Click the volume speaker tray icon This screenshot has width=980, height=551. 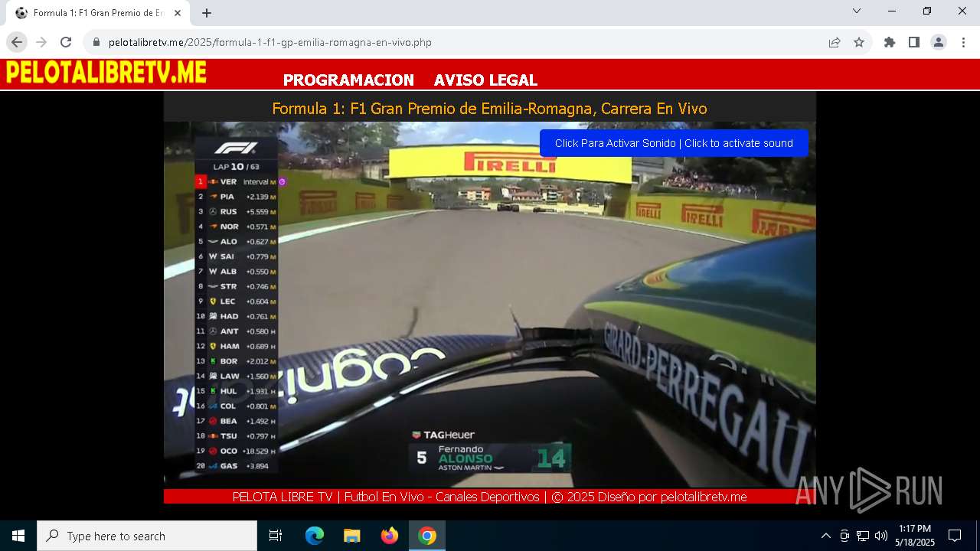pyautogui.click(x=881, y=536)
